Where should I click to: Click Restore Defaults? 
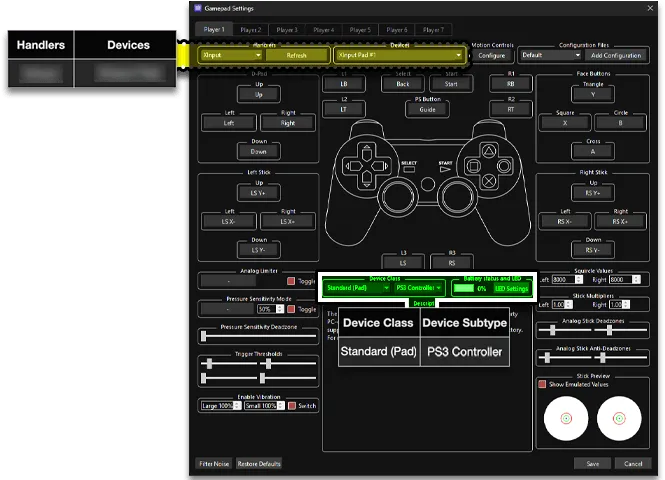pos(259,464)
